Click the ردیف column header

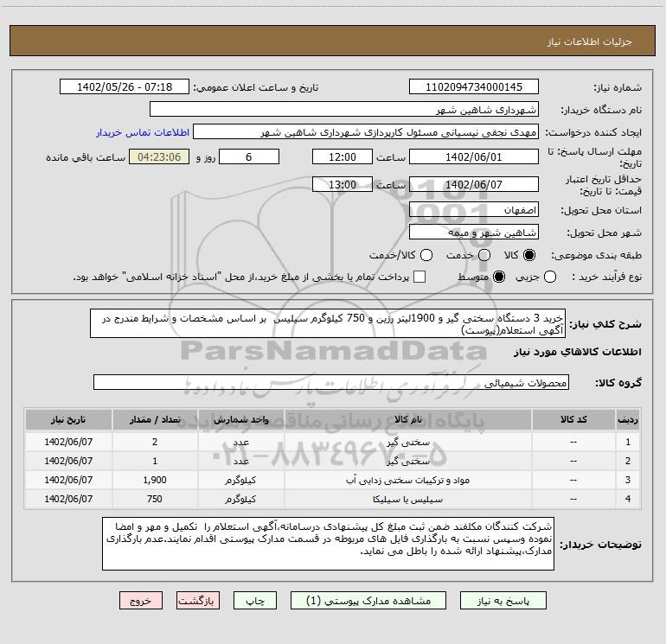[x=628, y=419]
